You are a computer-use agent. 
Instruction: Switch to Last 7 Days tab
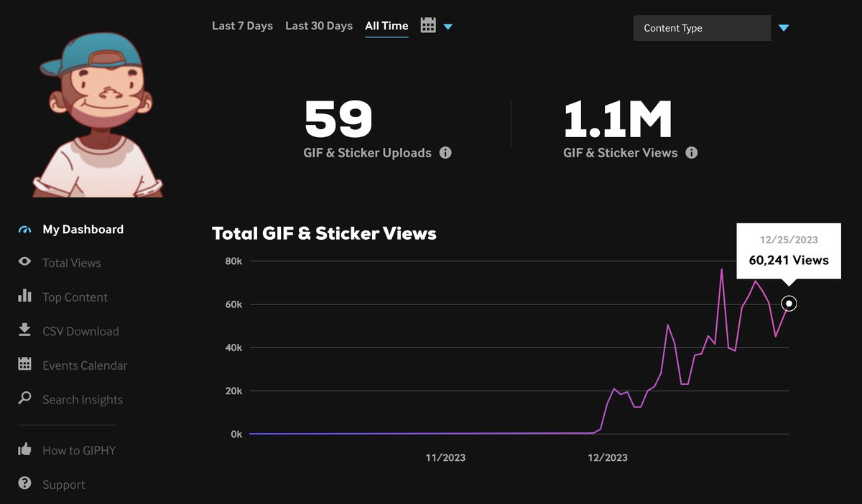[x=242, y=26]
